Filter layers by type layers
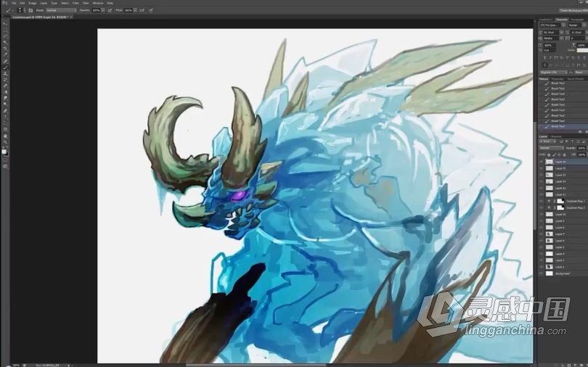588x367 pixels. [x=572, y=141]
